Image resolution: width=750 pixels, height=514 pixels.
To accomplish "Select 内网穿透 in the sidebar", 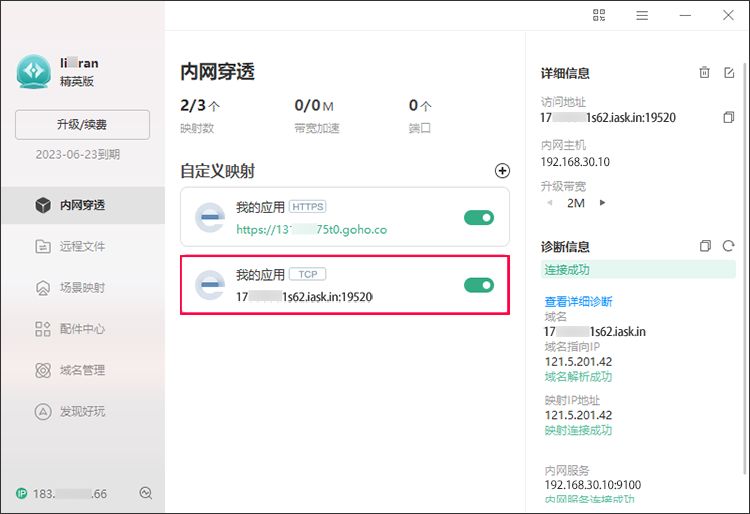I will [83, 205].
